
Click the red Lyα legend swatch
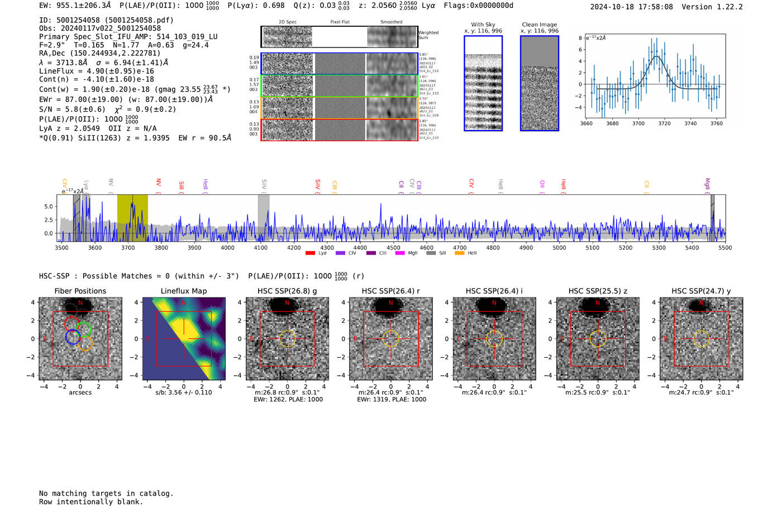tap(311, 253)
